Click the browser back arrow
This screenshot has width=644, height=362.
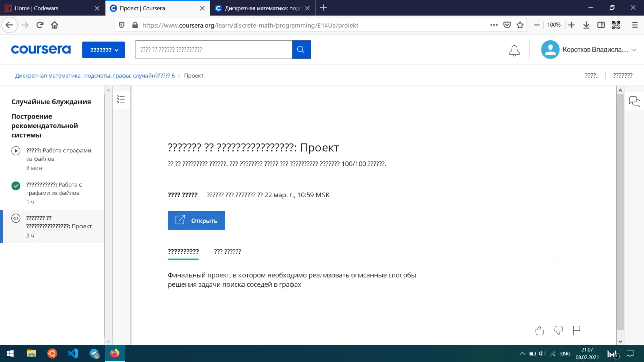9,25
